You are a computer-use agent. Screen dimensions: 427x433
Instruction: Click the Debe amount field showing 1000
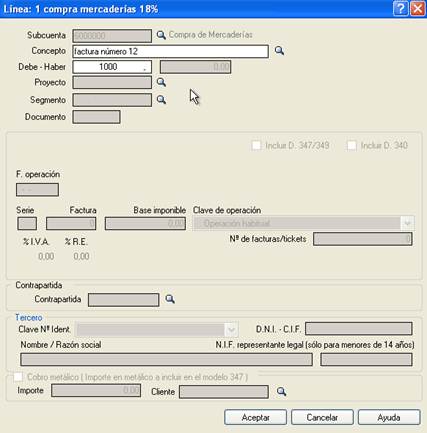(112, 67)
